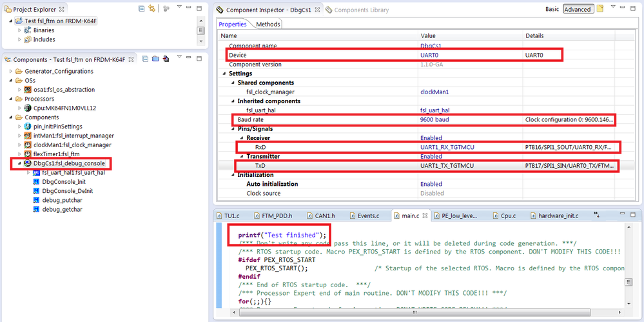Click the pin_init component icon
This screenshot has height=322, width=644.
coord(28,126)
